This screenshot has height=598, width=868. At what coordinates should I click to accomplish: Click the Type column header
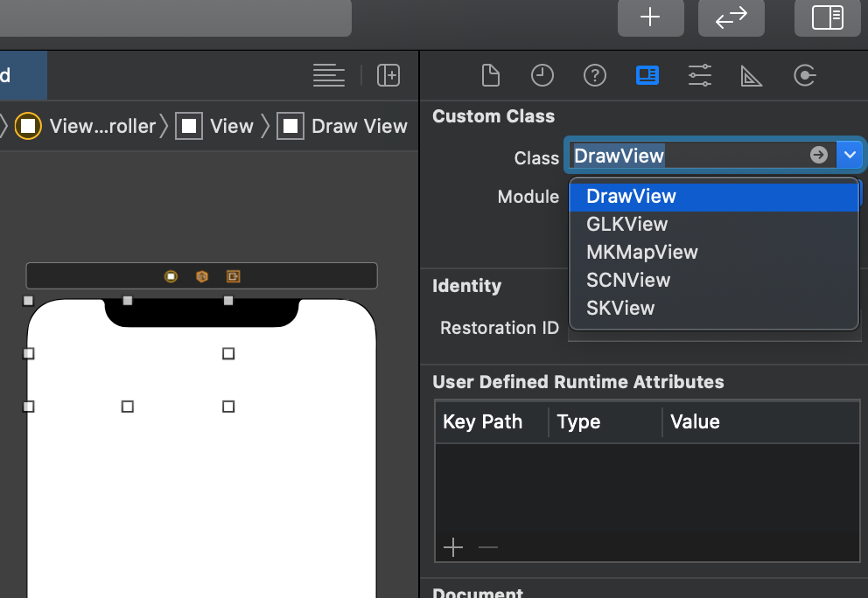[605, 422]
